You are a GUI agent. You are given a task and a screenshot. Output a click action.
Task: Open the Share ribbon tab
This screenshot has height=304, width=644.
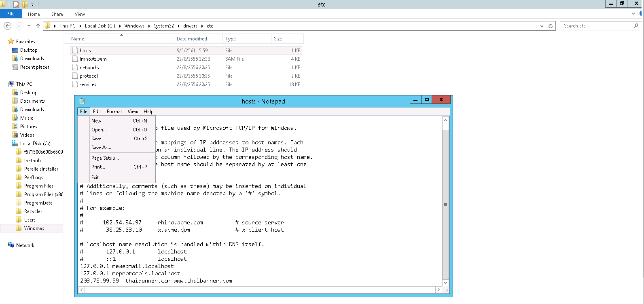coord(57,14)
